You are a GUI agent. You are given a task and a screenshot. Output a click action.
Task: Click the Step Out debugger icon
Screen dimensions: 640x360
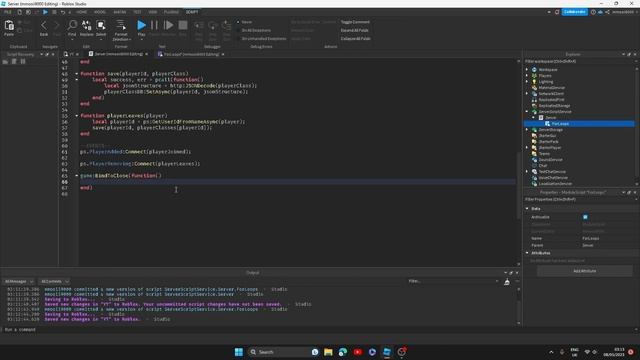[226, 26]
